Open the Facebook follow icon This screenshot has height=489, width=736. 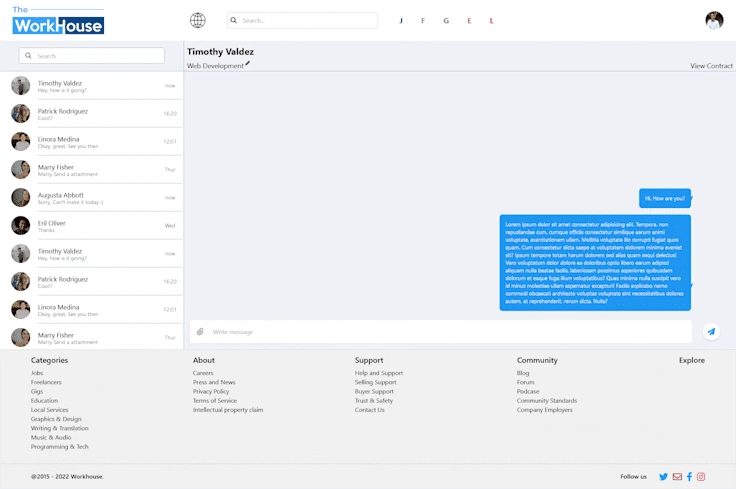689,477
